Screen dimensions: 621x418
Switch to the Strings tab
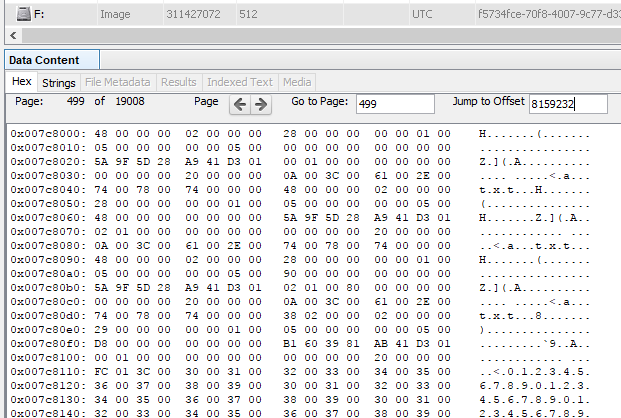point(59,83)
